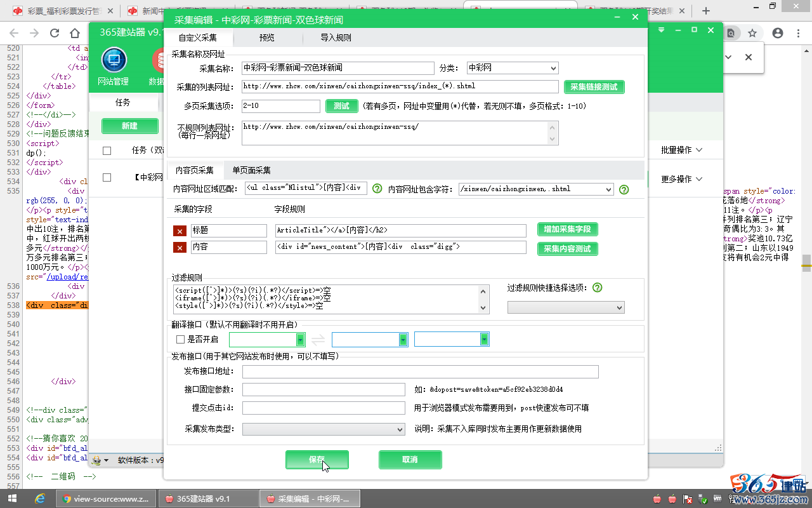This screenshot has height=508, width=812.
Task: Open the 过滤规则快捷选择 dropdown
Action: [566, 307]
